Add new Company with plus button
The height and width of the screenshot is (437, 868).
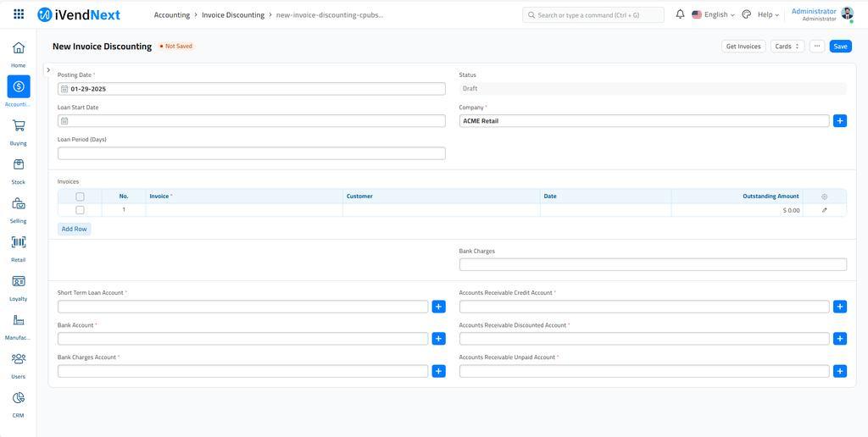840,120
